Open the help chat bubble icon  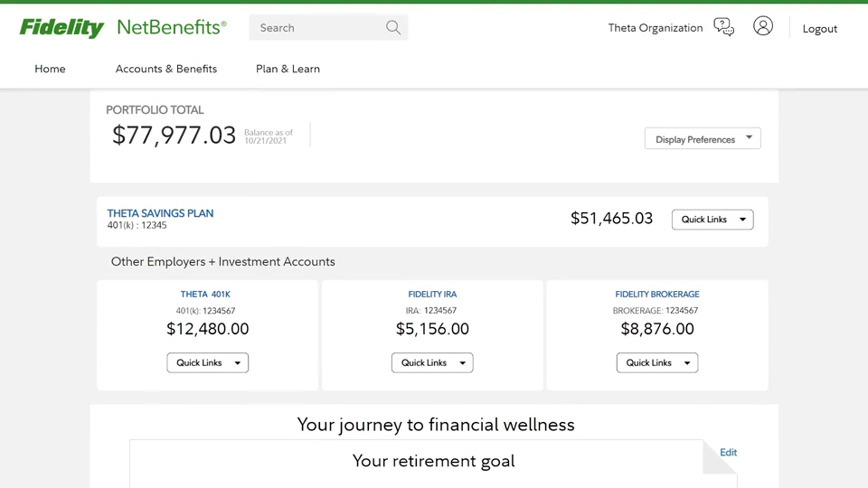(723, 27)
